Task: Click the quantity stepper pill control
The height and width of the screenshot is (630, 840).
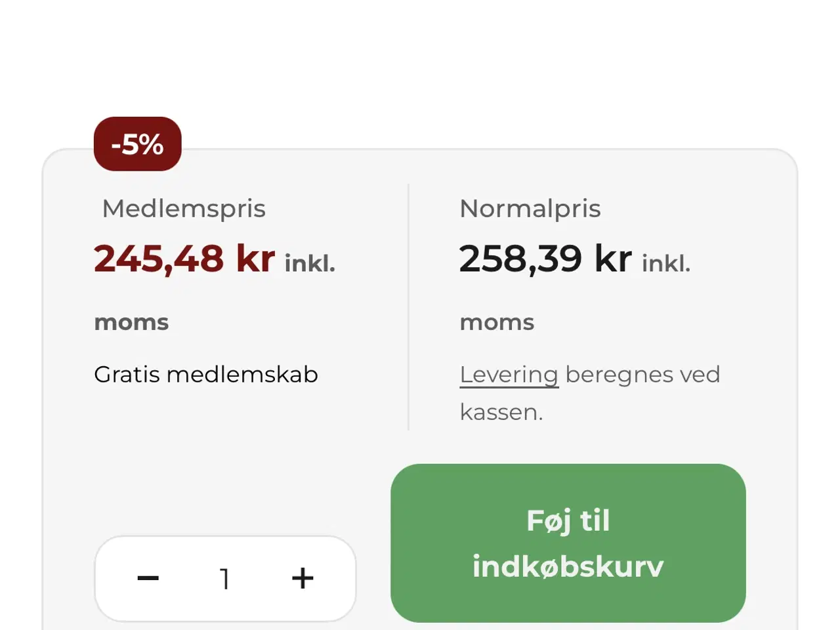Action: coord(225,578)
